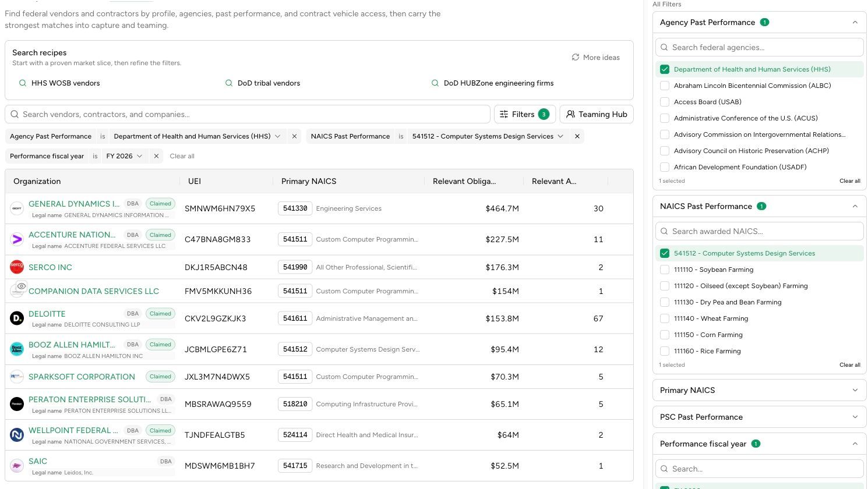
Task: Clear all in NAICS Past Performance panel
Action: [x=849, y=365]
